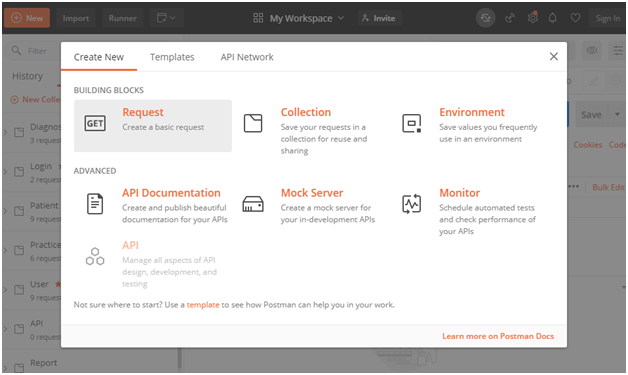
Task: Click the Diagnosis collection folder icon
Action: point(19,132)
